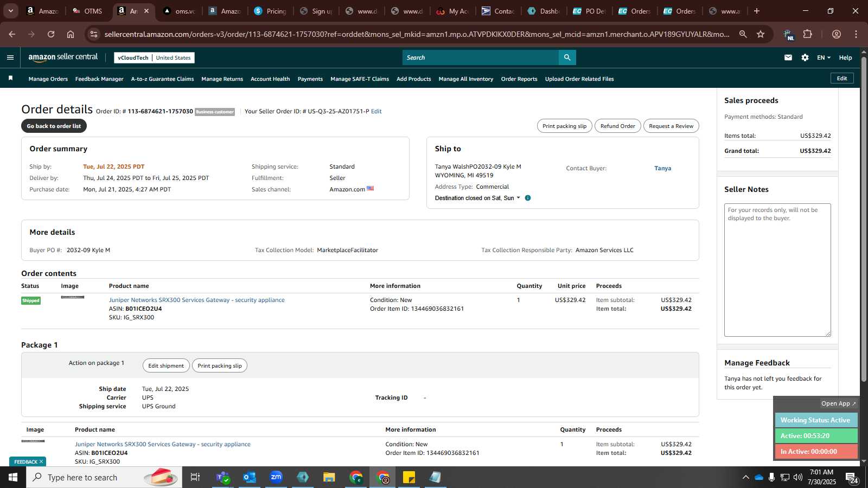
Task: Open Upload Order Related Files menu item
Action: pyautogui.click(x=579, y=79)
